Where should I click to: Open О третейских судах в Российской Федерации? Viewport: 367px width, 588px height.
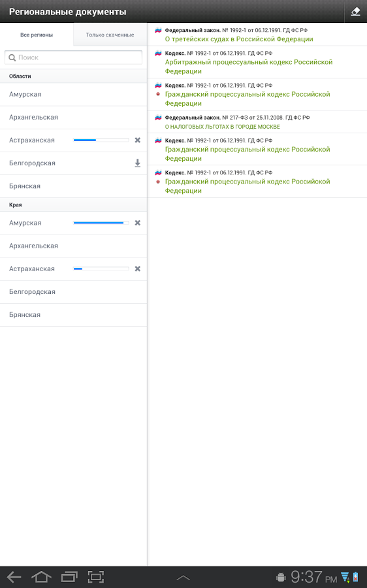pyautogui.click(x=239, y=39)
